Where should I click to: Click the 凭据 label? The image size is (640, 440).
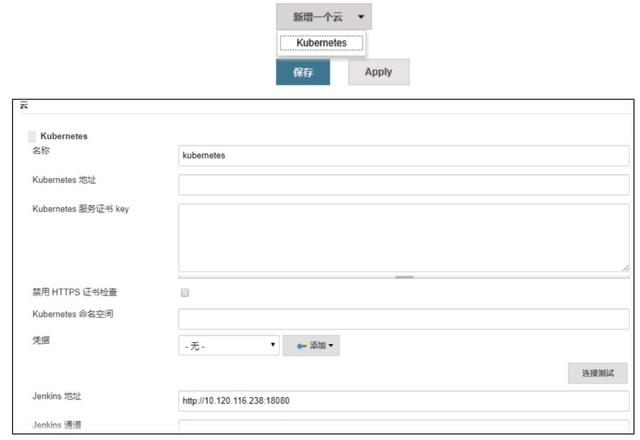click(x=41, y=340)
